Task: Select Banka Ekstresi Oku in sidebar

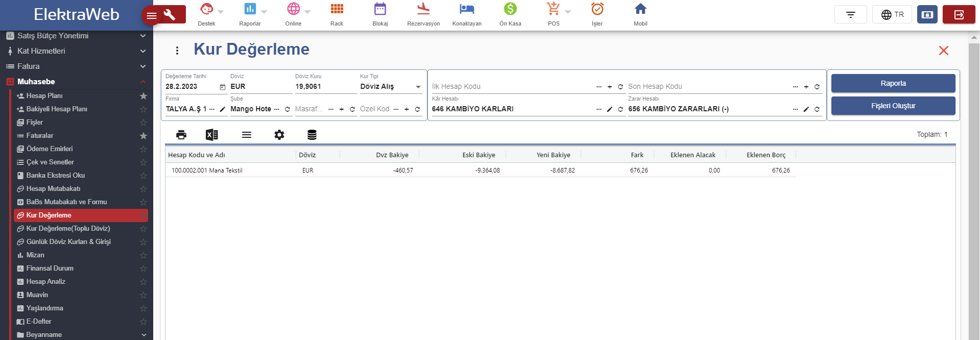Action: [56, 176]
